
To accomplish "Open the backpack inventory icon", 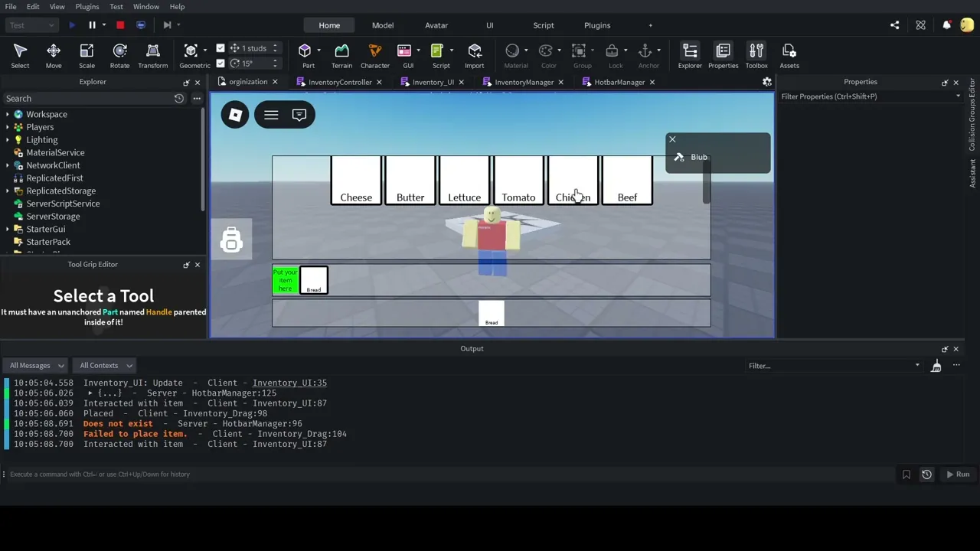I will click(231, 240).
